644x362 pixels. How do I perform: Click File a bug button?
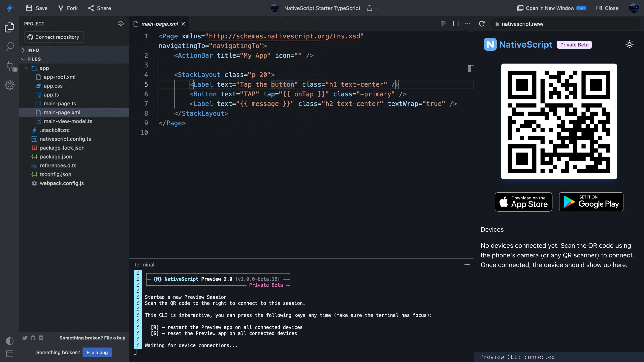[97, 352]
